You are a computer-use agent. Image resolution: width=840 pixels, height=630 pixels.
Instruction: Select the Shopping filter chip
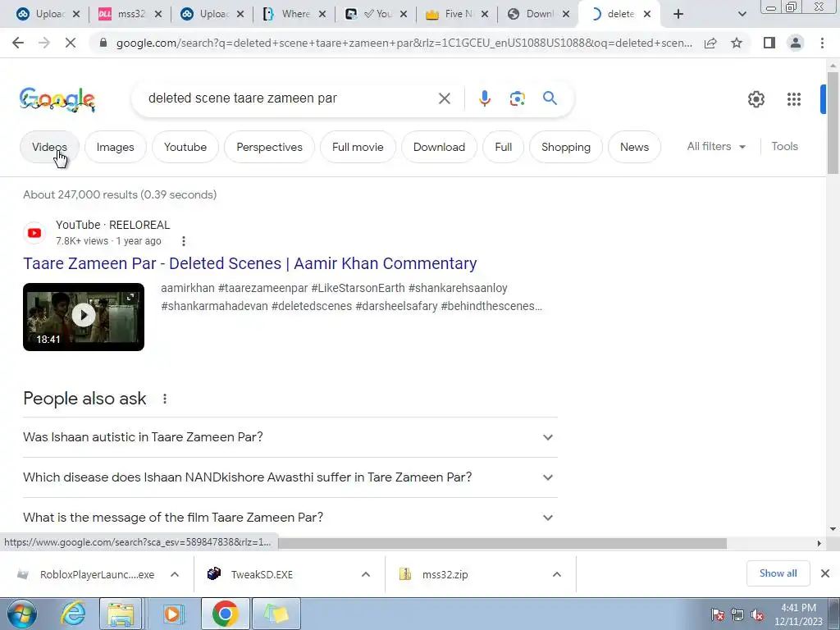[566, 147]
